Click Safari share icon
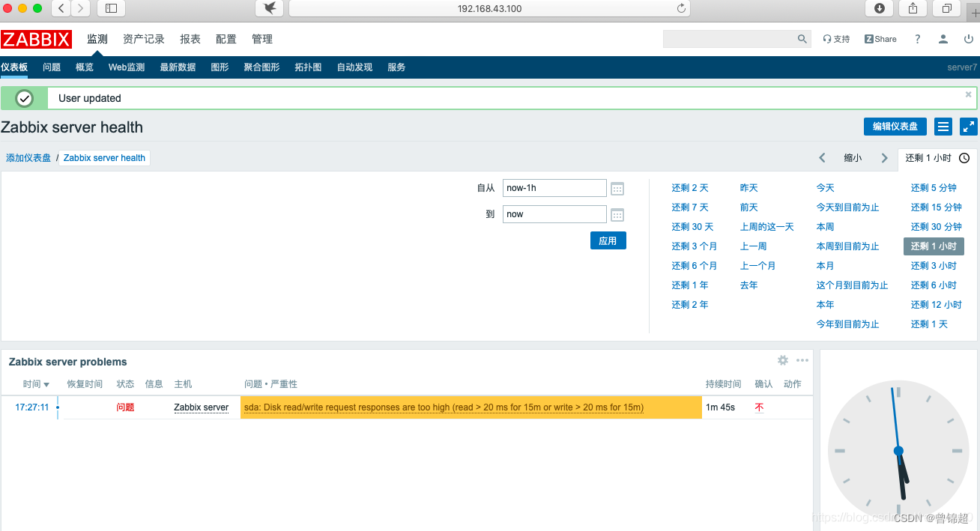 tap(913, 8)
